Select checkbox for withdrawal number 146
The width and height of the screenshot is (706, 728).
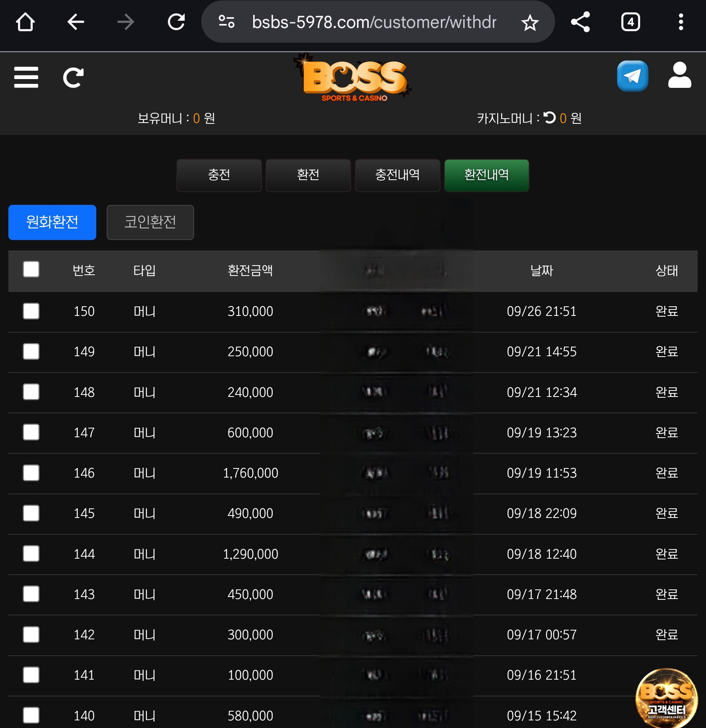tap(31, 473)
